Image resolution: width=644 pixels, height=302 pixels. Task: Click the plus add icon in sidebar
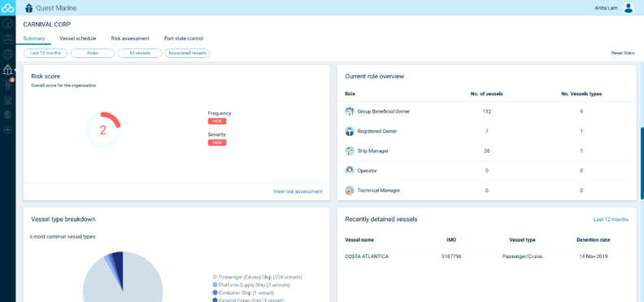[x=7, y=130]
